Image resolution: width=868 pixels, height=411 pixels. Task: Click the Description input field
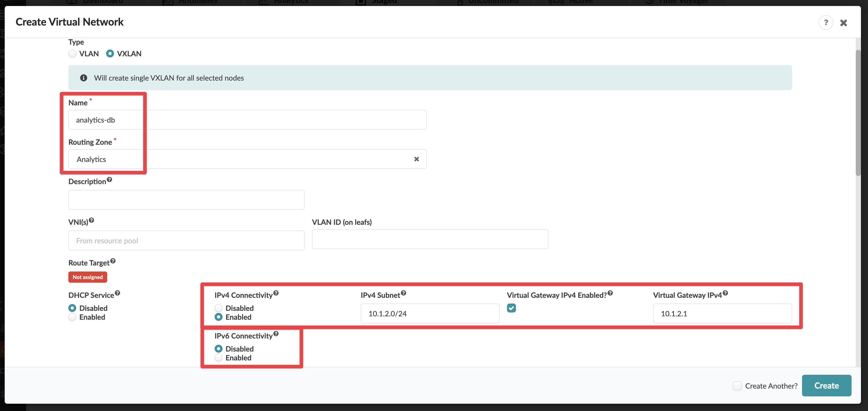point(186,200)
